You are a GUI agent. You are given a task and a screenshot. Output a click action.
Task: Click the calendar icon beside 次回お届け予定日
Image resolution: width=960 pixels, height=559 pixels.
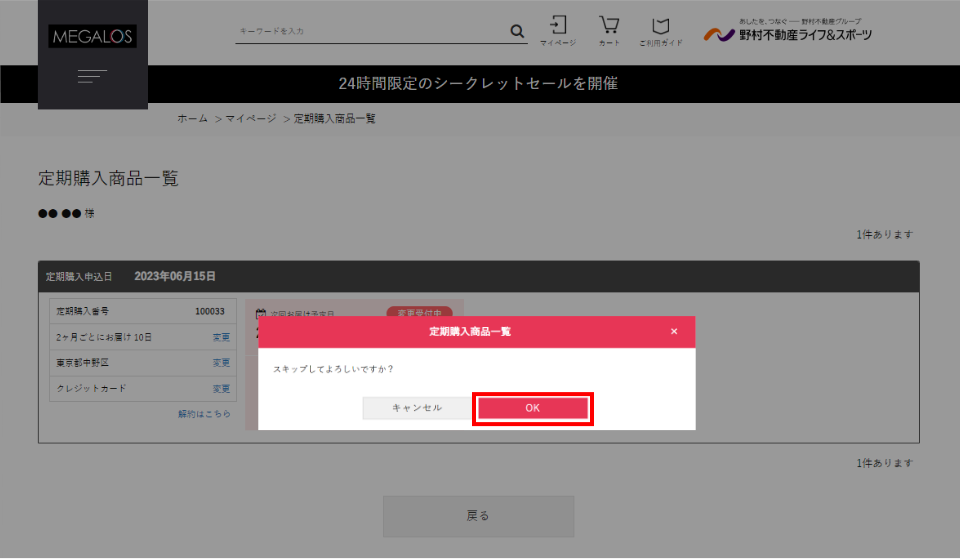[261, 313]
